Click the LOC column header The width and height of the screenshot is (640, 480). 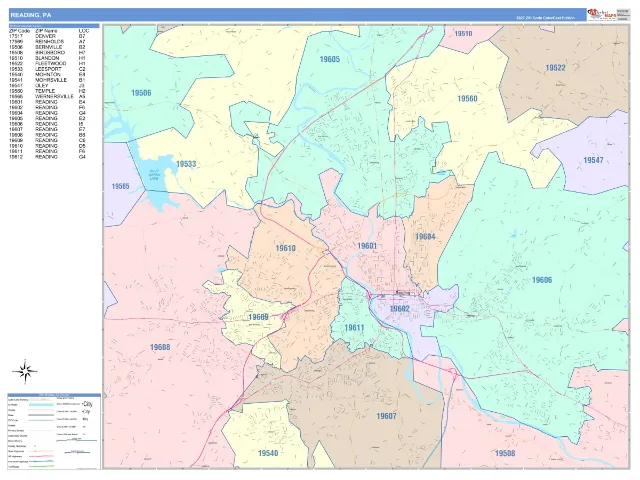pyautogui.click(x=84, y=31)
